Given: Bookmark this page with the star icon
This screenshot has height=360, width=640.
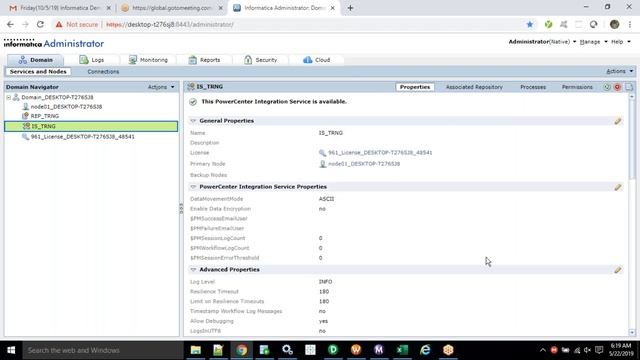Looking at the screenshot, I should point(529,24).
